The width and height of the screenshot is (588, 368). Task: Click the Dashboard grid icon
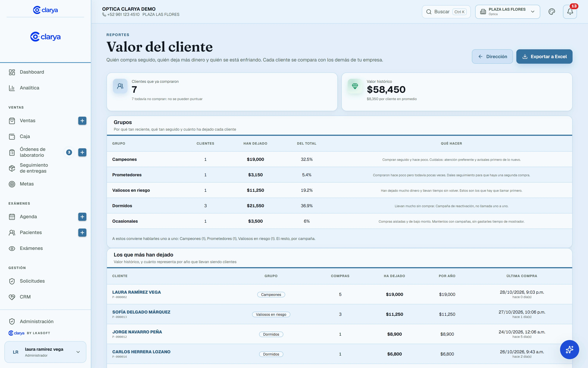(x=12, y=72)
